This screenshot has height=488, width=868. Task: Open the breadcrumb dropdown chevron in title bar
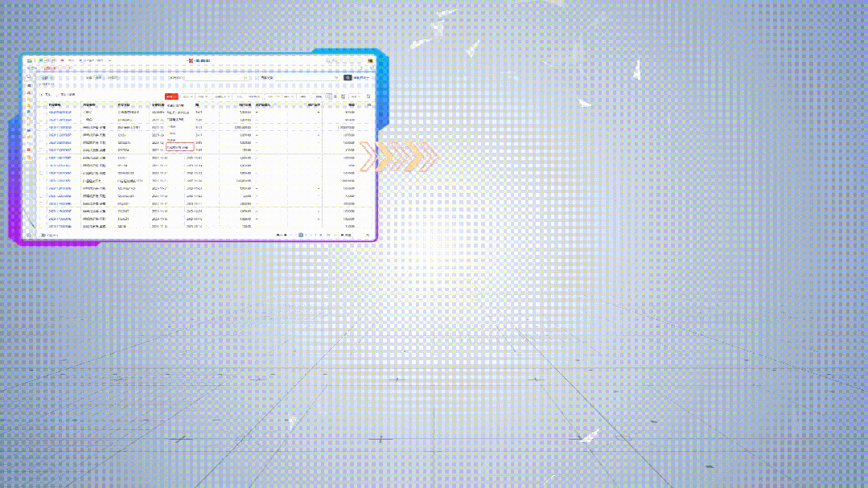coord(109,60)
